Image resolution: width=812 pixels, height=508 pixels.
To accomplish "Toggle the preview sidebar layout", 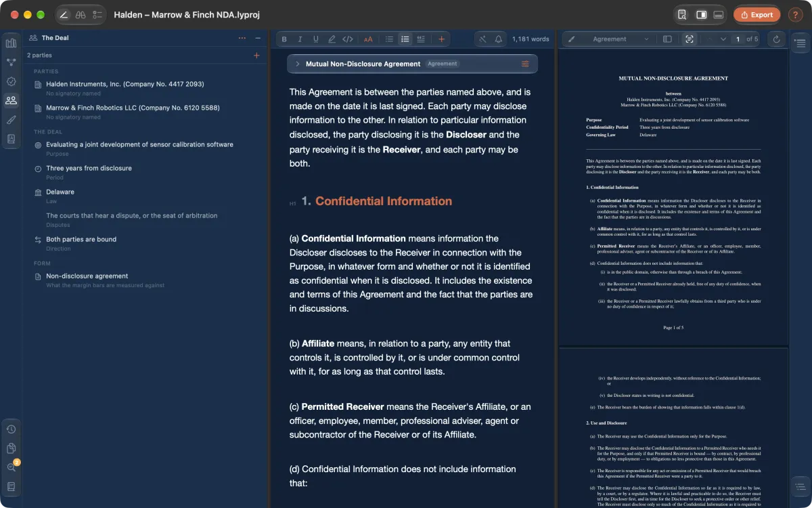I will click(x=667, y=39).
